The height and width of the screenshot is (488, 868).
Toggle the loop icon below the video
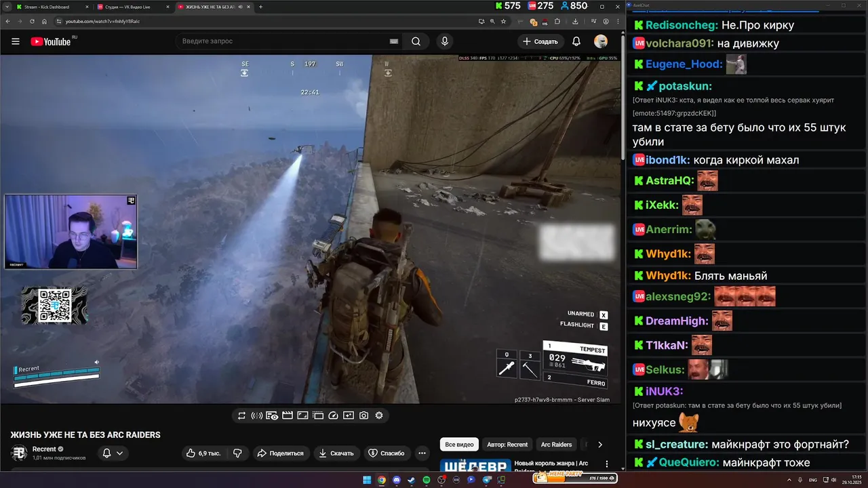[x=241, y=415]
